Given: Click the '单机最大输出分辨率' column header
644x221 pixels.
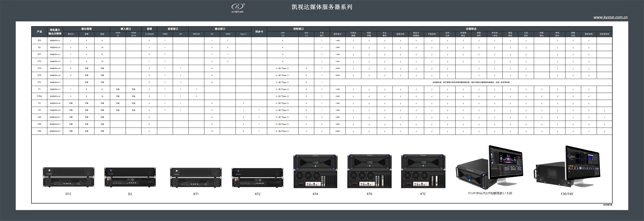Looking at the screenshot, I should (x=55, y=32).
